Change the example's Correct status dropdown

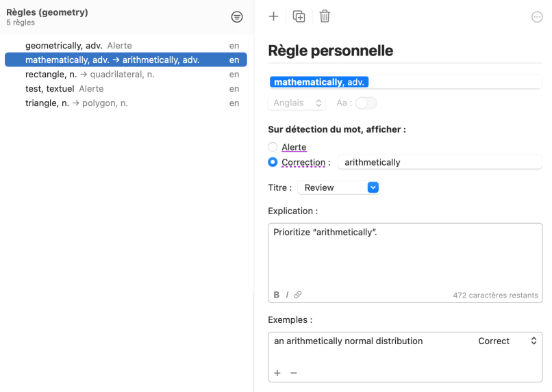pyautogui.click(x=507, y=341)
